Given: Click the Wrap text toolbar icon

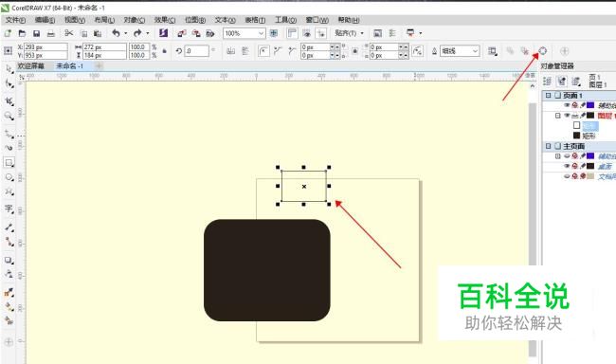Looking at the screenshot, I should point(492,51).
